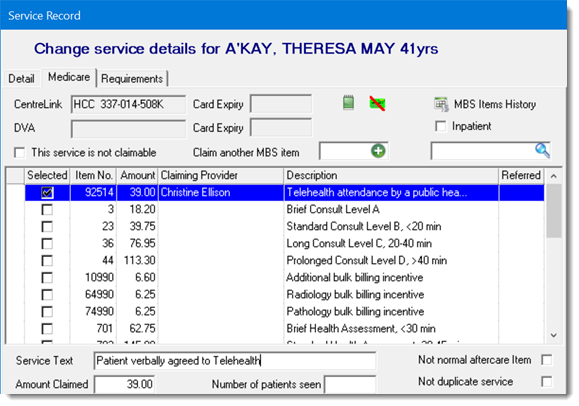Click 'Prolonged Consult Level D, >40 min' text

pyautogui.click(x=367, y=260)
